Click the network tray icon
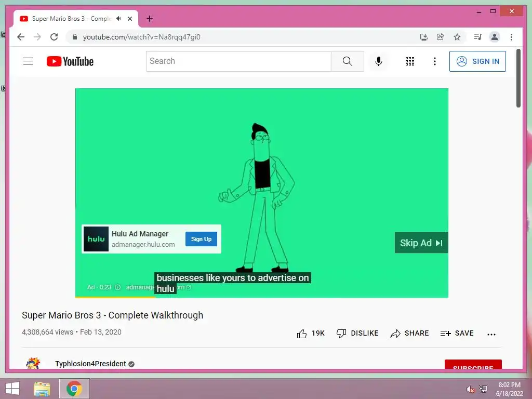This screenshot has height=399, width=532. click(483, 389)
